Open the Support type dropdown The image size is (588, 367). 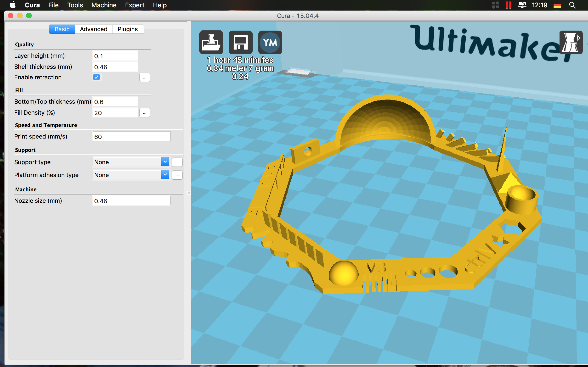click(x=131, y=162)
